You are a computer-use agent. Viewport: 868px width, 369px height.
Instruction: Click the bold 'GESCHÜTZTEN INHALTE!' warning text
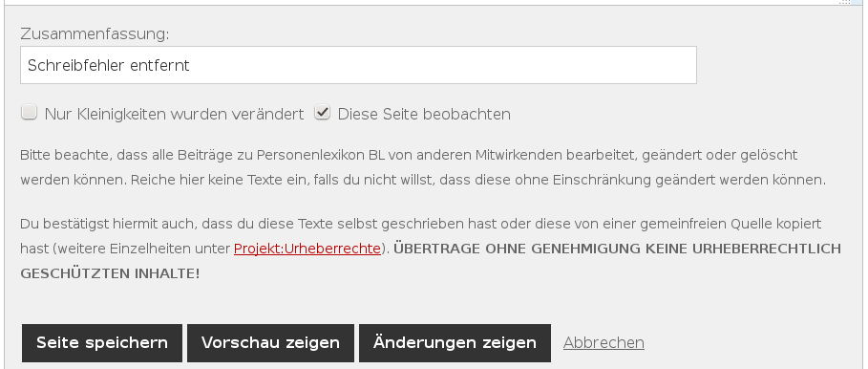pos(110,273)
